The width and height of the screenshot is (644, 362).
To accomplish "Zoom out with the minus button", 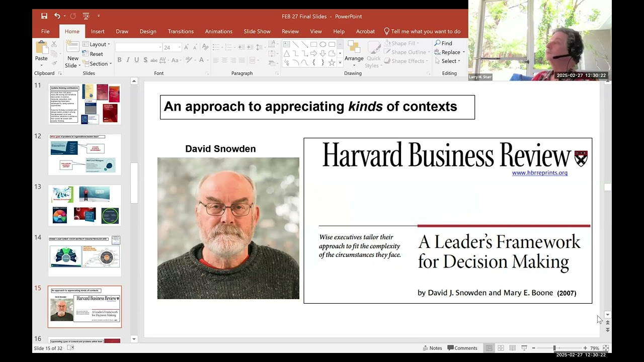I will pyautogui.click(x=534, y=348).
